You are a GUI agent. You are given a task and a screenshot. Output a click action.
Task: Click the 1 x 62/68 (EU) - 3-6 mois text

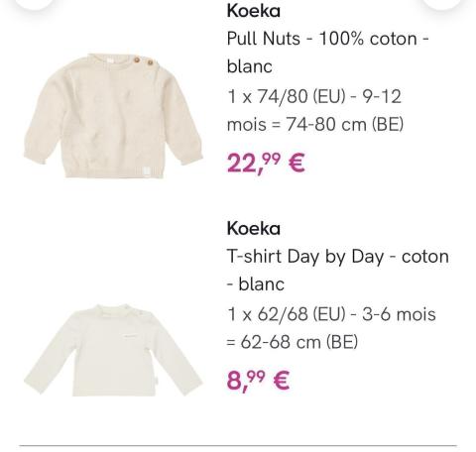pyautogui.click(x=331, y=314)
